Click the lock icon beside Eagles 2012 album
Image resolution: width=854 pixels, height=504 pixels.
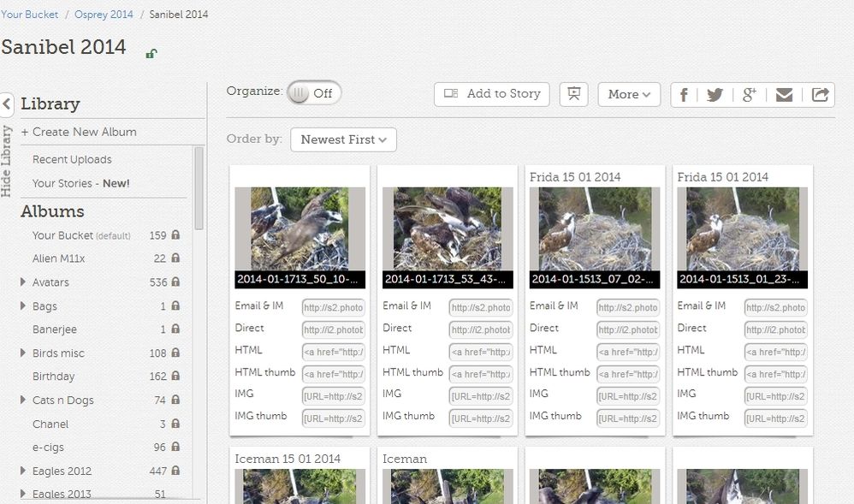175,471
